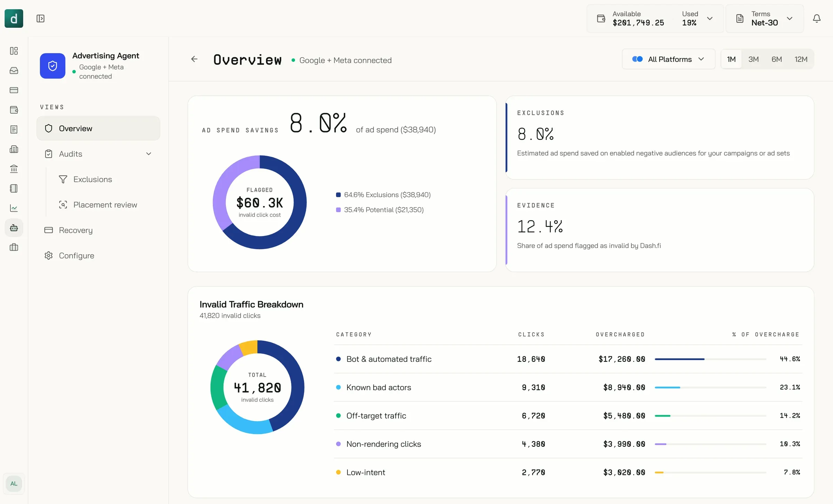Click the 'Off-target traffic' row
This screenshot has width=833, height=504.
(x=568, y=416)
